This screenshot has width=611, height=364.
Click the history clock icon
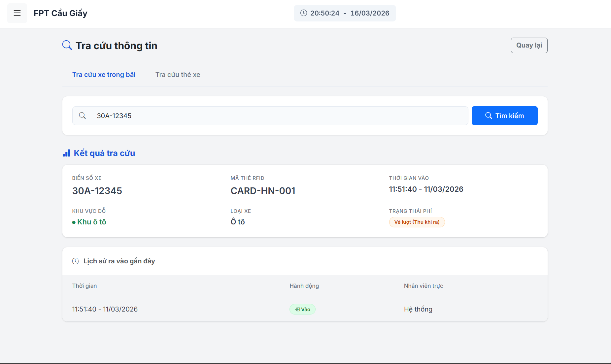point(76,261)
